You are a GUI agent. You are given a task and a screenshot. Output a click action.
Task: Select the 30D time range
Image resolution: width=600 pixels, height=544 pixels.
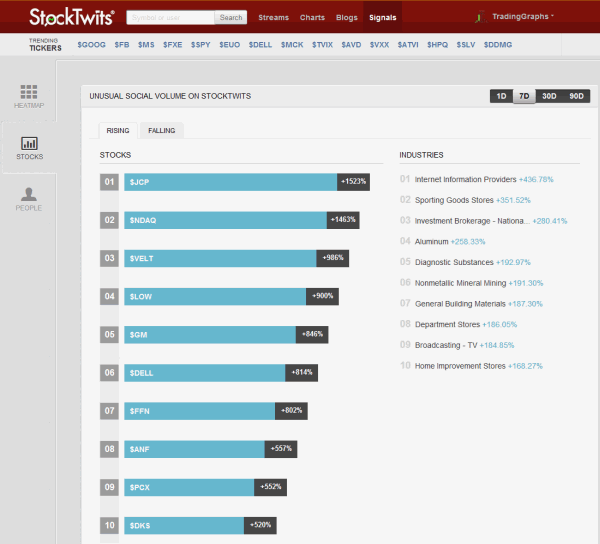point(549,96)
